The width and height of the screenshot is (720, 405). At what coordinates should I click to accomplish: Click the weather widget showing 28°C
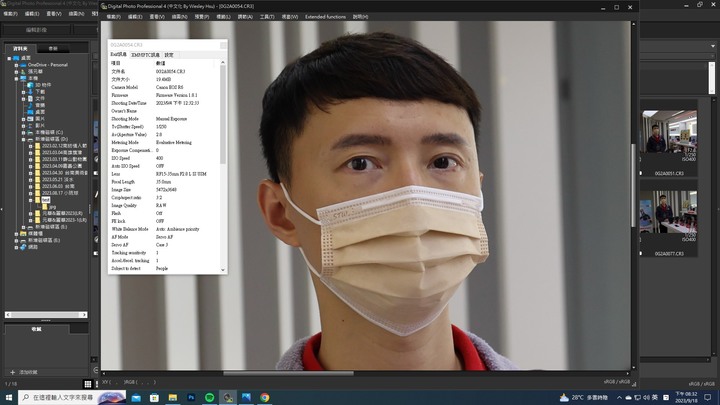click(584, 398)
